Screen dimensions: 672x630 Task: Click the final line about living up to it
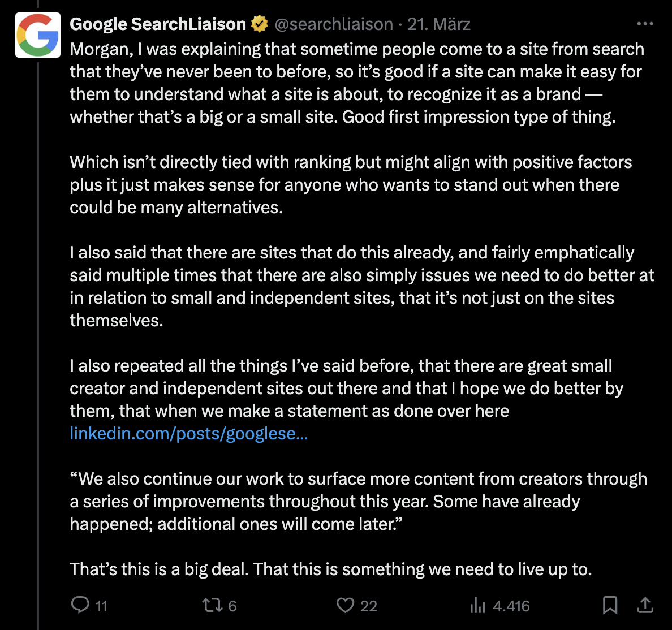(331, 569)
